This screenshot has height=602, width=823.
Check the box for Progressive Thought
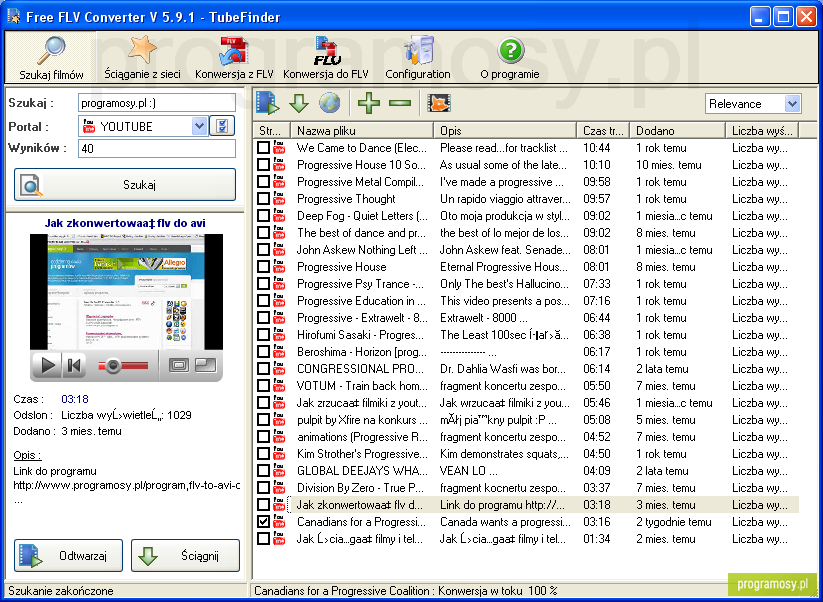263,199
